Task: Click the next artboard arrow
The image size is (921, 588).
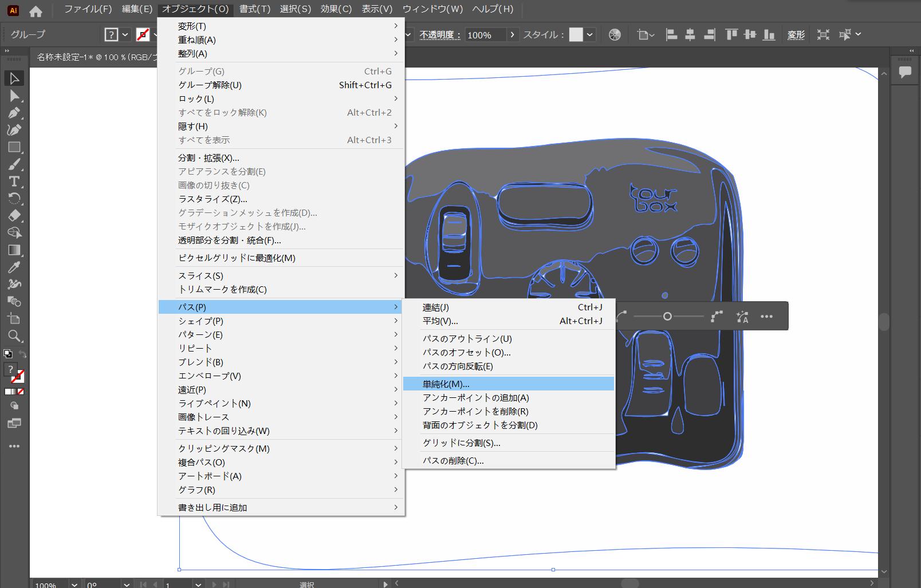Action: point(214,584)
